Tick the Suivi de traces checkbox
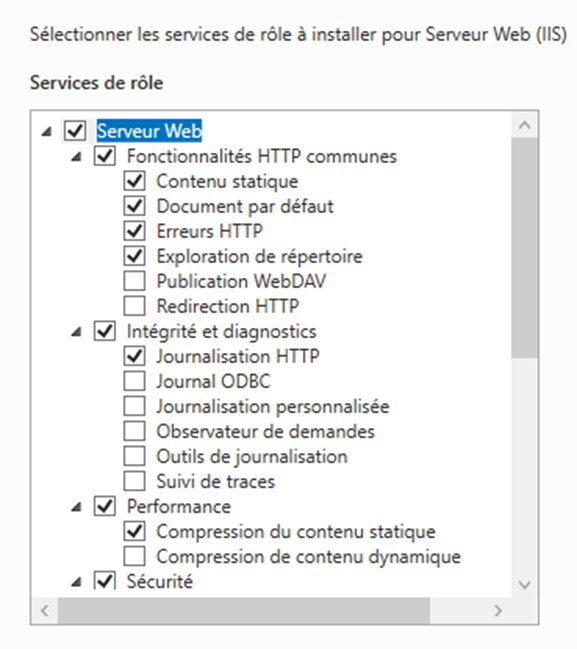Screen dimensions: 577x649 (x=135, y=481)
